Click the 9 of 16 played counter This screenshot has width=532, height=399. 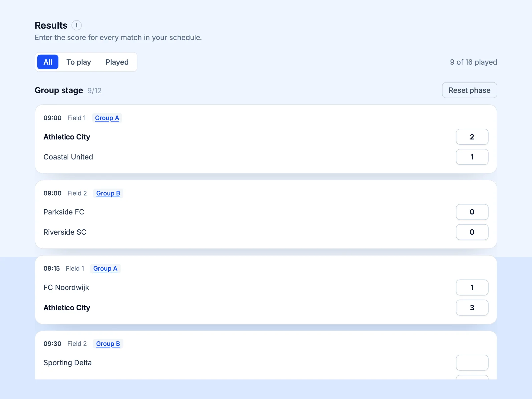point(473,62)
